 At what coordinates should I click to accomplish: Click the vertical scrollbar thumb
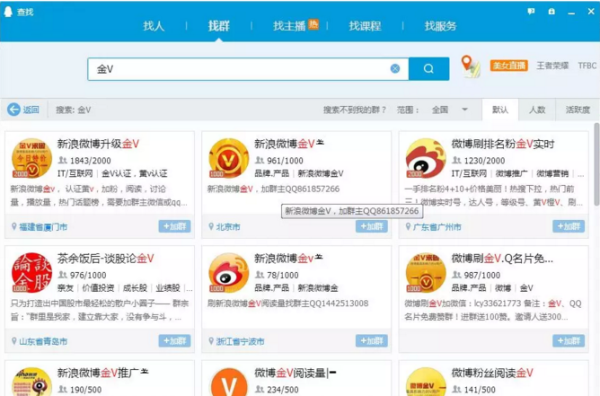pyautogui.click(x=597, y=165)
